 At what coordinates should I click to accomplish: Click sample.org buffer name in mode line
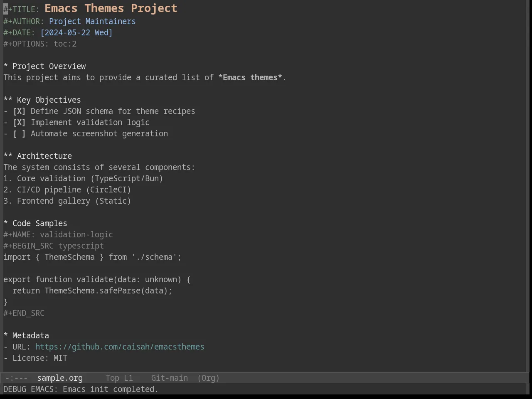click(60, 378)
